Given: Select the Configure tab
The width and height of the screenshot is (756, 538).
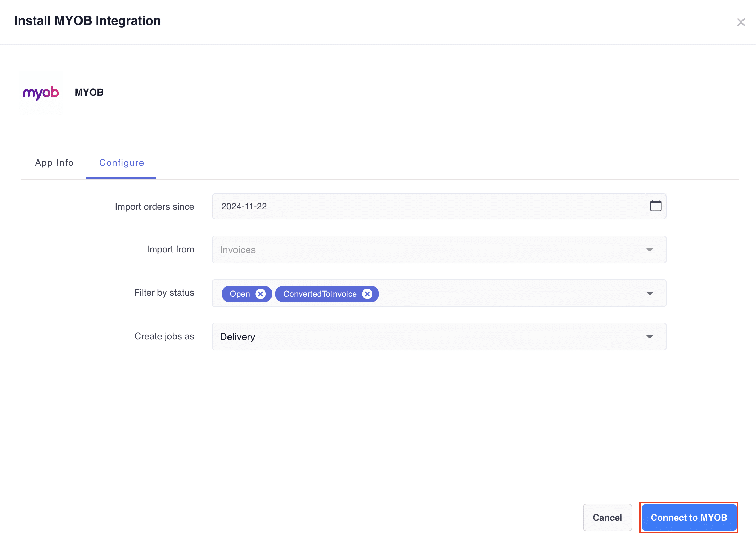Looking at the screenshot, I should coord(121,163).
